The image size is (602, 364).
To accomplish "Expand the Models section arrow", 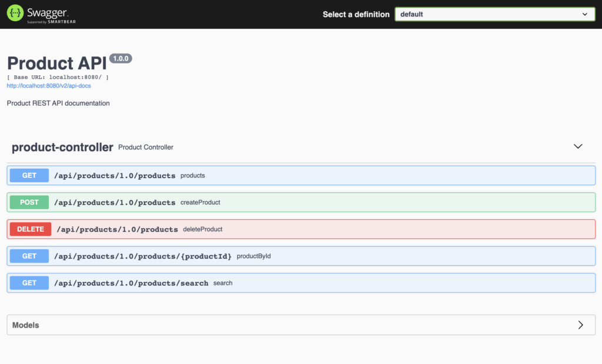I will click(x=580, y=325).
